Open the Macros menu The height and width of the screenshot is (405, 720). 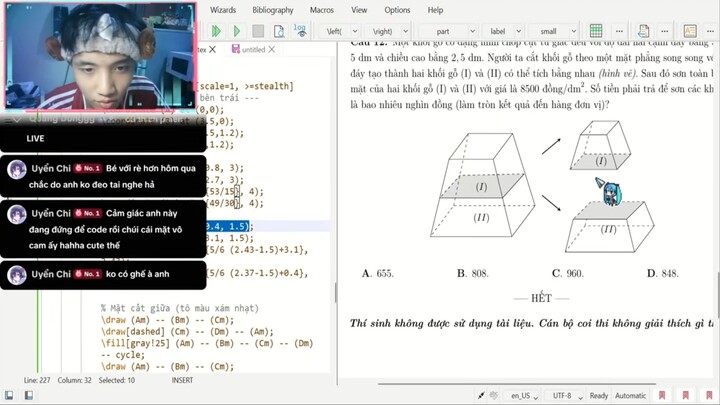click(x=321, y=10)
